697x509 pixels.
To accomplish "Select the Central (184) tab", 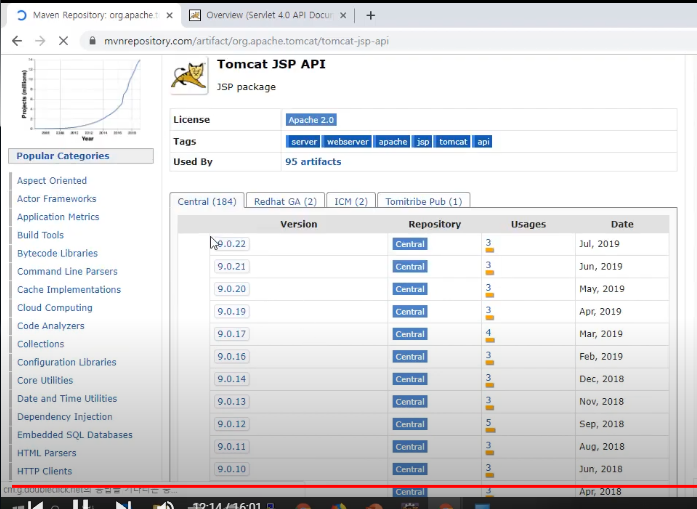I will (x=207, y=201).
